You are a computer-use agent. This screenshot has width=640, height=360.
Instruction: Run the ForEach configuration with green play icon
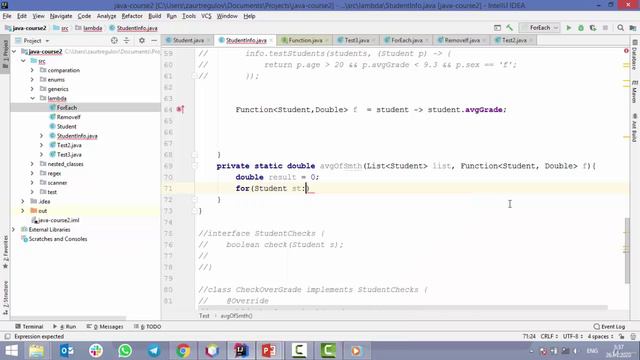pyautogui.click(x=569, y=28)
